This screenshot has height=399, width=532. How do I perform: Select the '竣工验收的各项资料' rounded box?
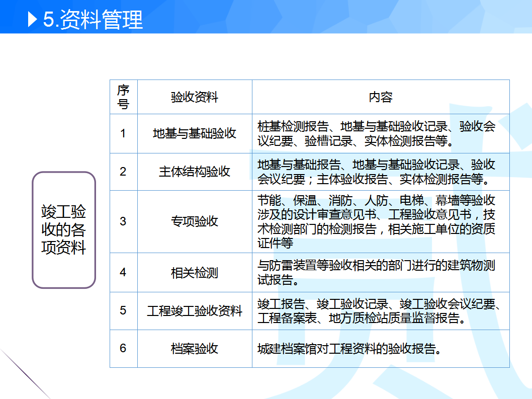click(x=64, y=230)
